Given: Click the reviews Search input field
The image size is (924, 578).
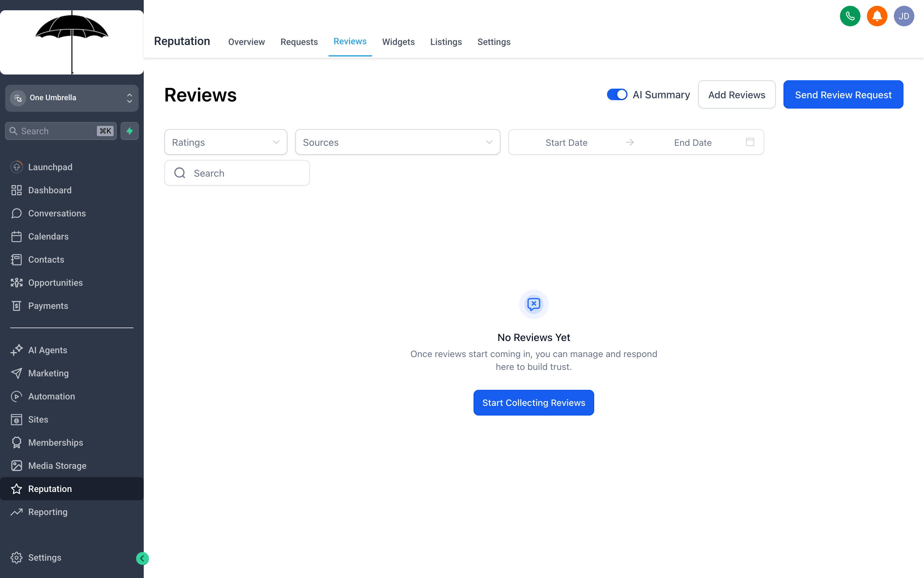Looking at the screenshot, I should (237, 173).
